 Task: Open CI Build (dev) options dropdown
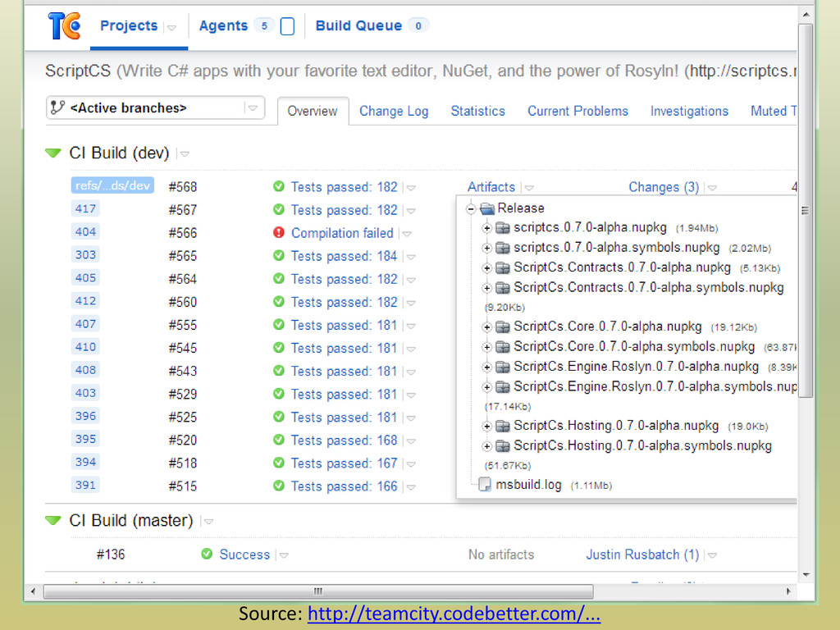(x=185, y=153)
